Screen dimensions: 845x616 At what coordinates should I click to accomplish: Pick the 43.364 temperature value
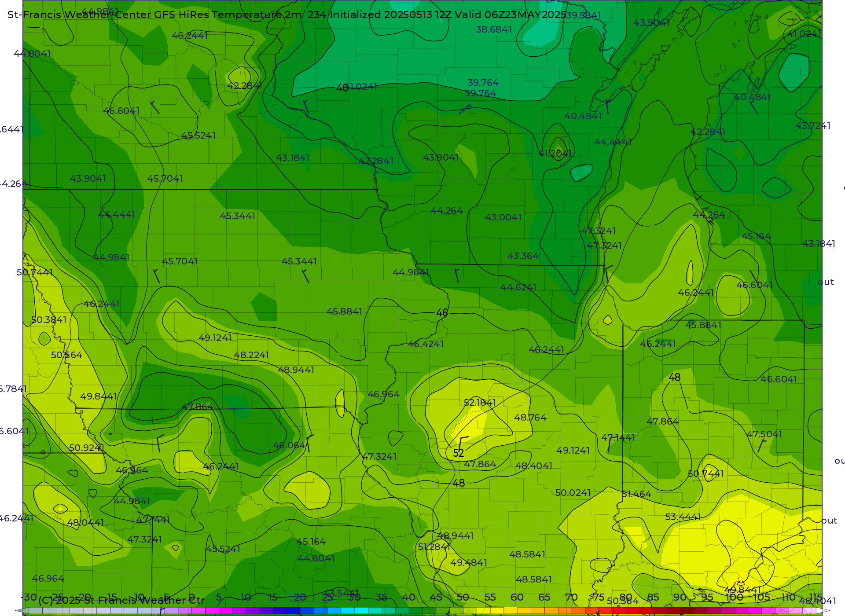[x=523, y=256]
